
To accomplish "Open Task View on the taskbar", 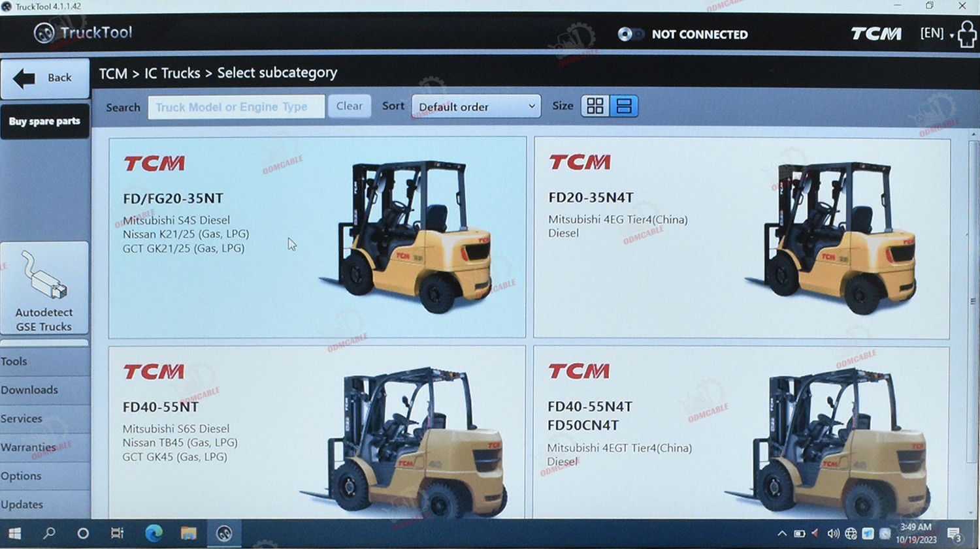I will point(117,533).
